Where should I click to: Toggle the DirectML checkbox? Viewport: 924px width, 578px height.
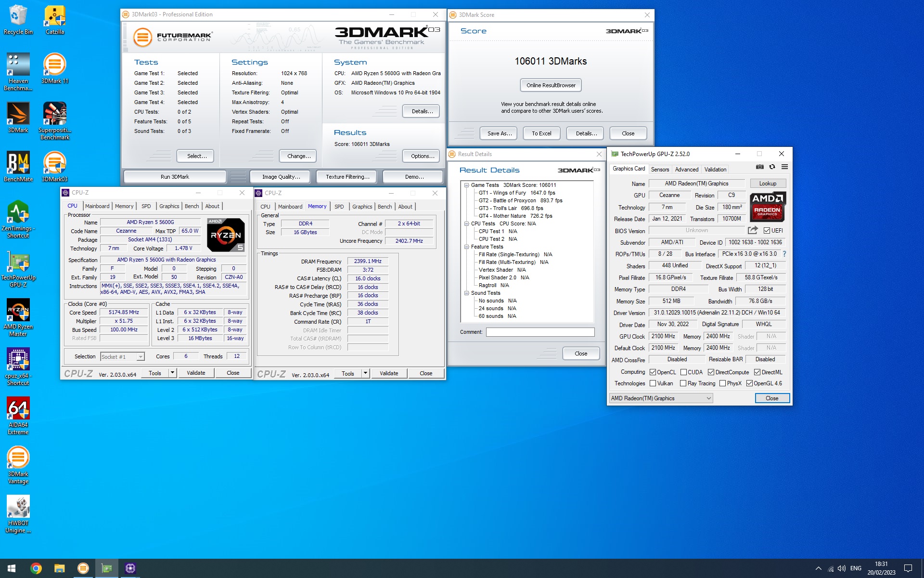pyautogui.click(x=757, y=372)
